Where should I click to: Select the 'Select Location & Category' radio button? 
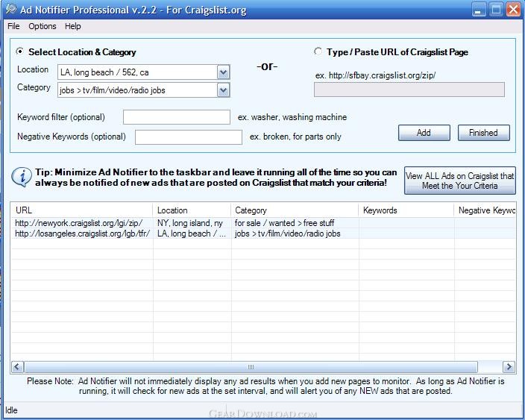(19, 51)
